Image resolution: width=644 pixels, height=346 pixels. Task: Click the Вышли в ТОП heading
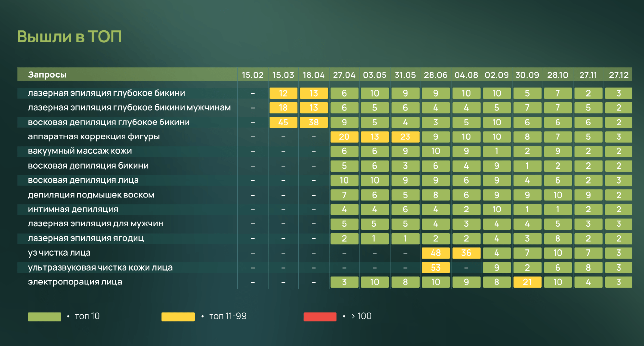[x=69, y=37]
